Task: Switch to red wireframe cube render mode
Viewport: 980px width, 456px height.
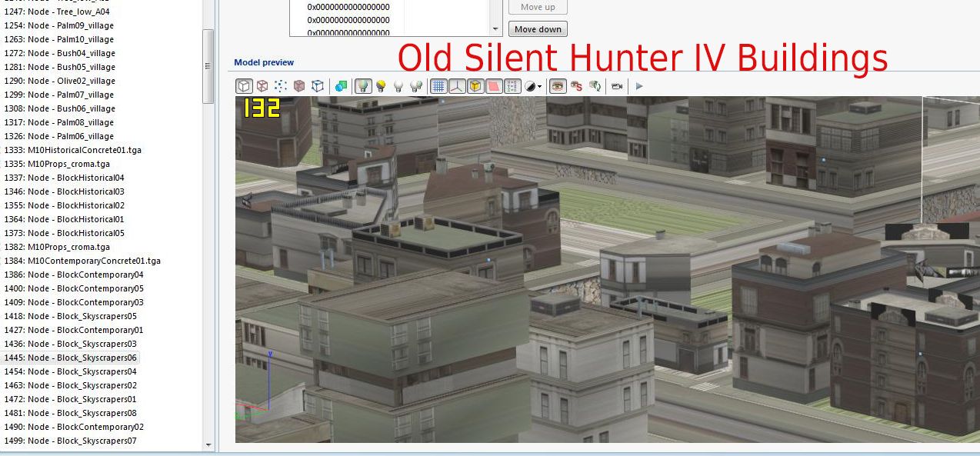Action: [x=262, y=86]
